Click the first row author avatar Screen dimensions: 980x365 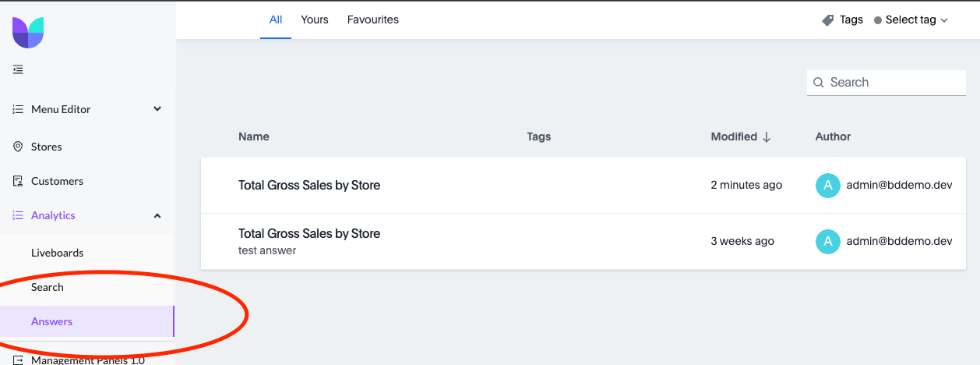pos(827,185)
